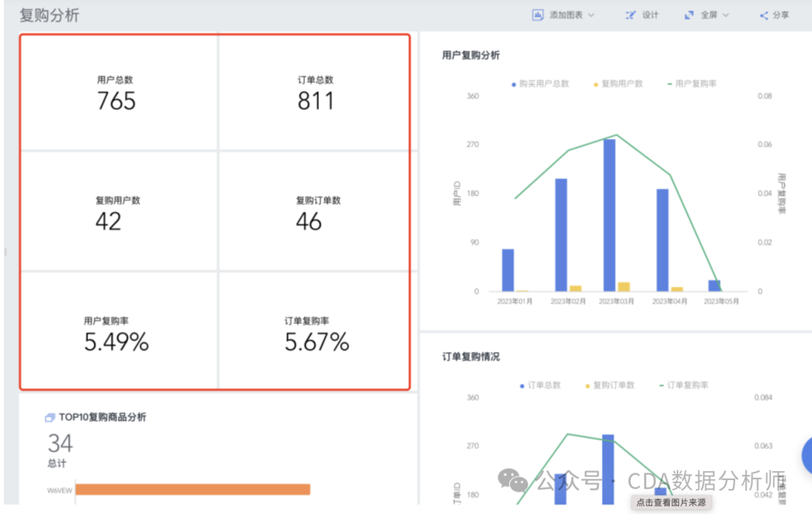Click the 全屏 fullscreen icon
Screen dimensions: 812x514
pos(689,15)
